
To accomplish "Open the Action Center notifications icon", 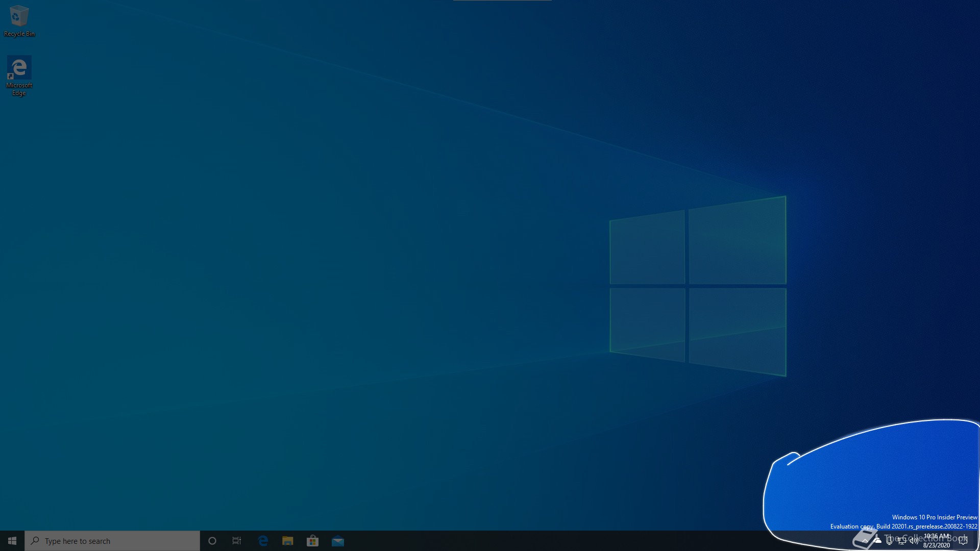I will (x=963, y=541).
